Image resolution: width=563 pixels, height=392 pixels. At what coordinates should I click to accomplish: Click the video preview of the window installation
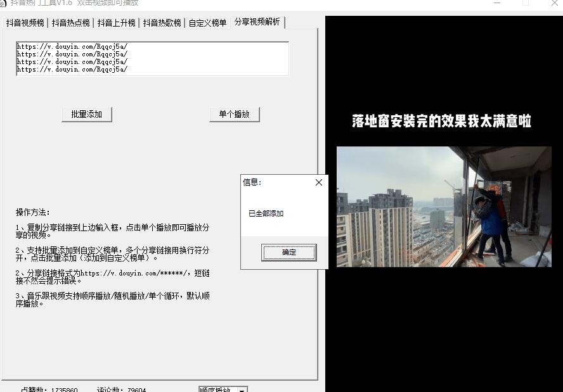(x=444, y=206)
